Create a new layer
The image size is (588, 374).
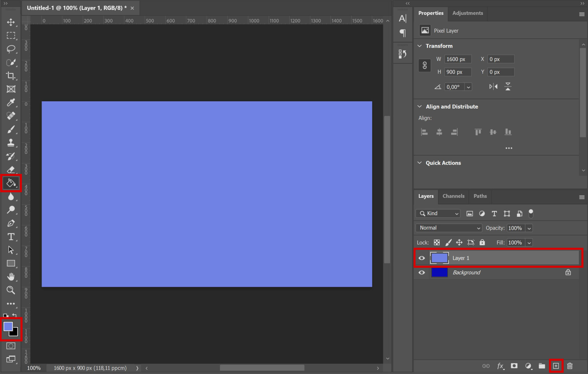click(556, 366)
